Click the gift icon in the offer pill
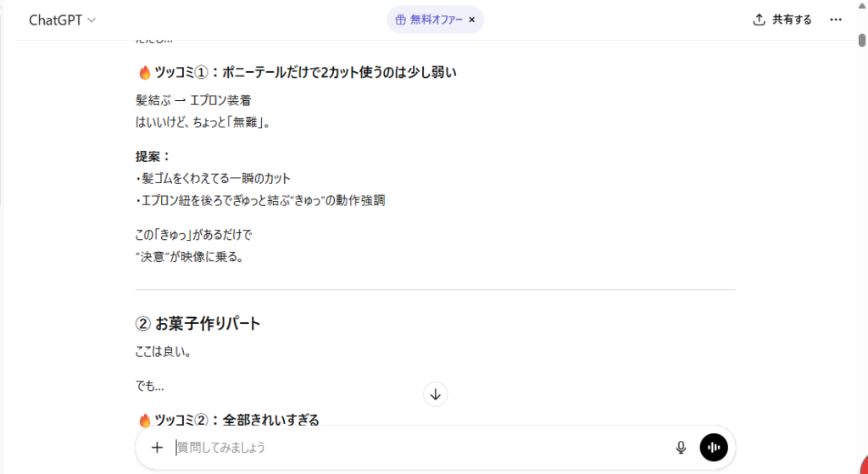Screen dimensions: 868x474 coord(401,20)
